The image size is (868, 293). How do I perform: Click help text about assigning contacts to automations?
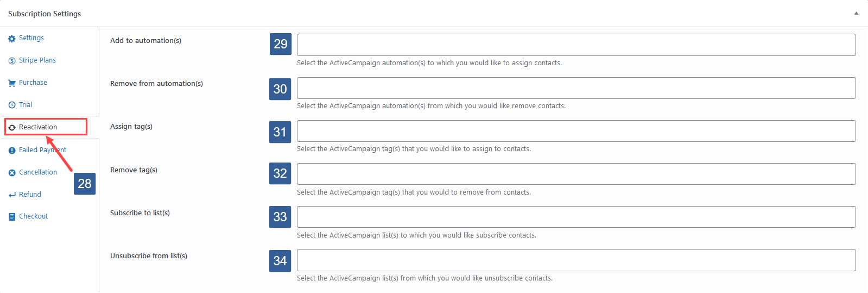(429, 63)
